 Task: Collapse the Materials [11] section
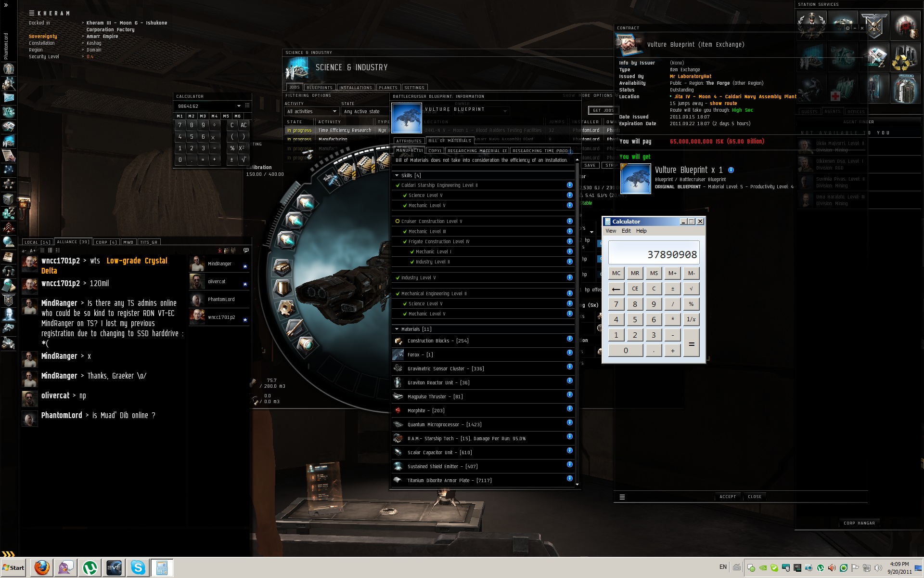(x=397, y=329)
